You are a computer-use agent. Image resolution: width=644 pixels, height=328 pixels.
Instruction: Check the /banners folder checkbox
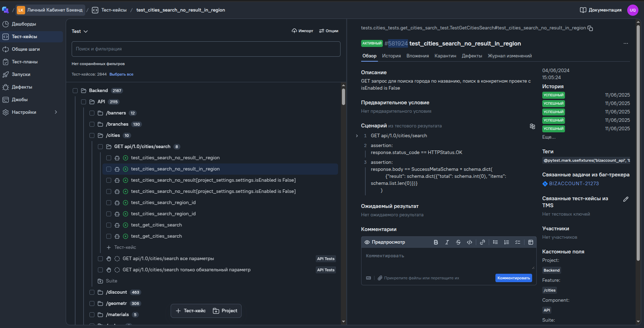pos(92,113)
